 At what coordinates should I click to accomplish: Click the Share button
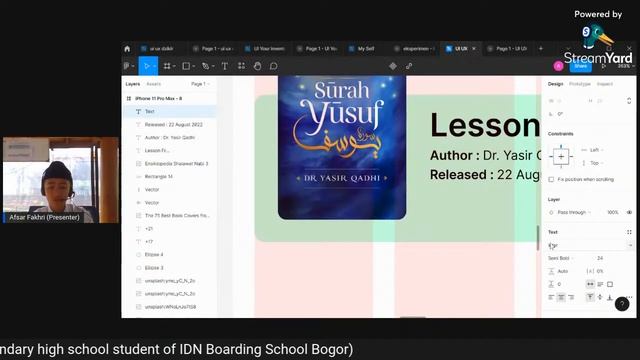[x=580, y=66]
